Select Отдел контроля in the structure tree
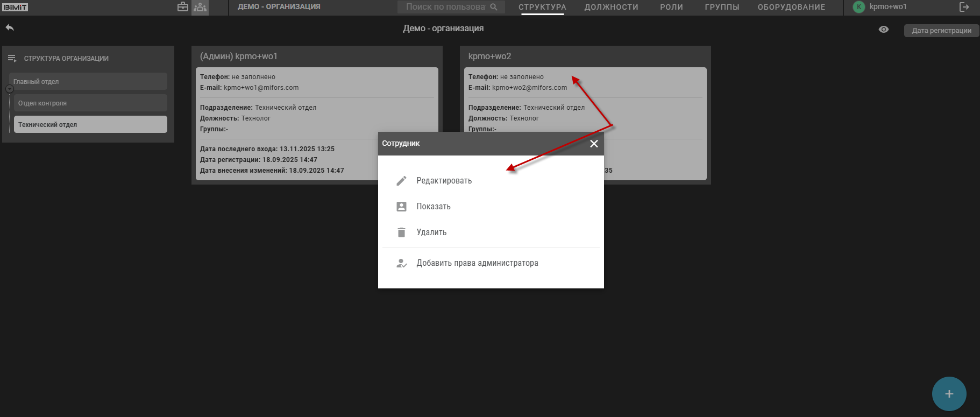980x417 pixels. (90, 103)
